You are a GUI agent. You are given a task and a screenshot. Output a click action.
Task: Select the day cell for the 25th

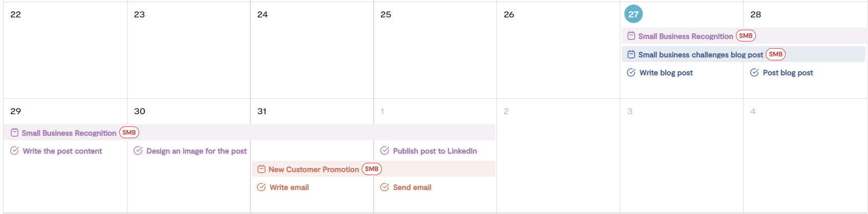coord(435,50)
